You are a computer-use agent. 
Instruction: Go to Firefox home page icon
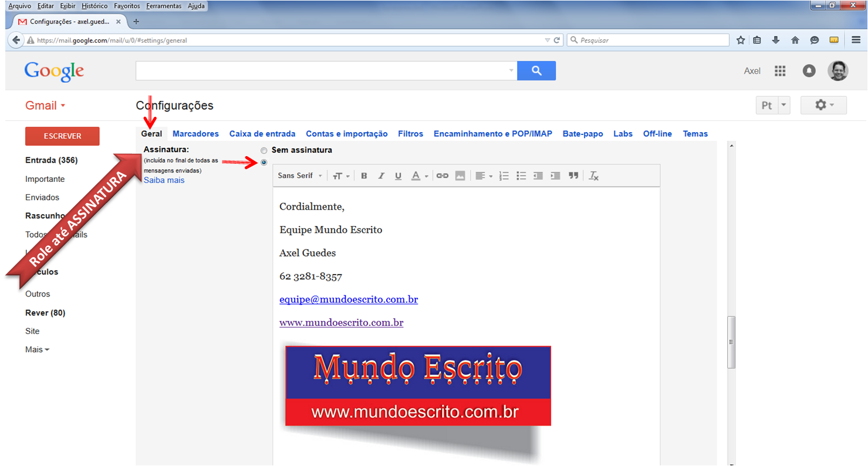pyautogui.click(x=795, y=40)
